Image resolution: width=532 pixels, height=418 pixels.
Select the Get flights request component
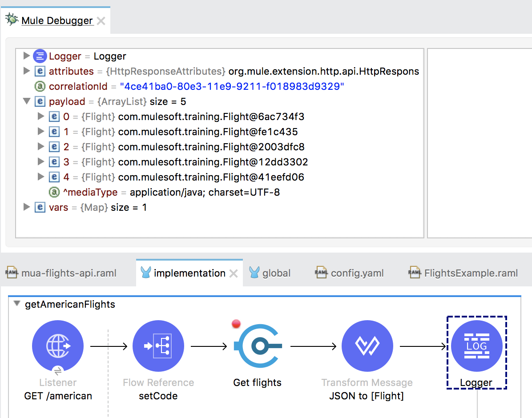[x=258, y=346]
